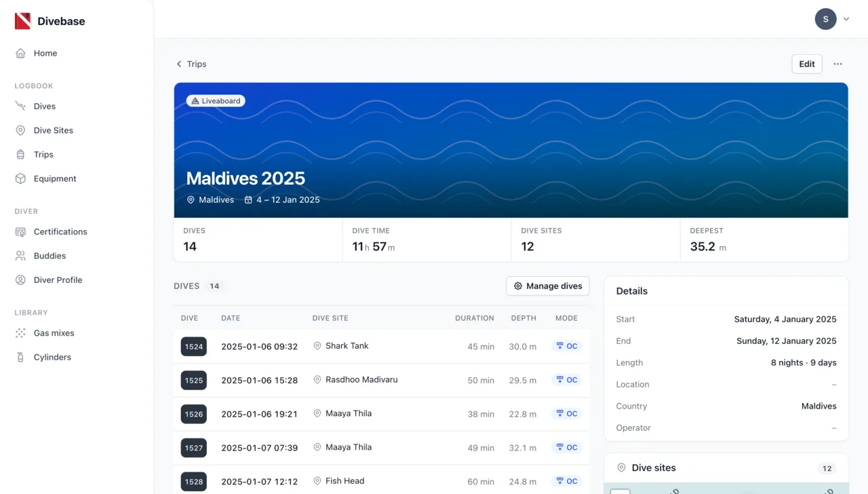Click the calendar icon near trip dates
Image resolution: width=868 pixels, height=494 pixels.
[x=248, y=200]
